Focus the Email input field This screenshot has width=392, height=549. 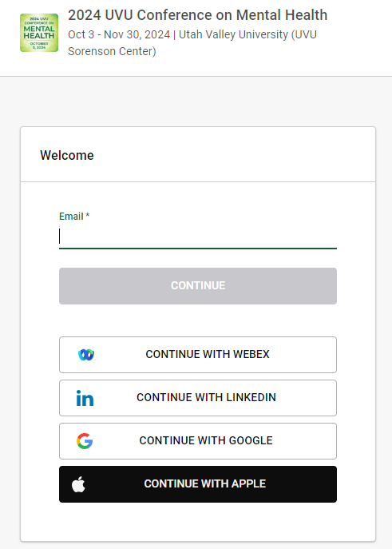coord(198,237)
